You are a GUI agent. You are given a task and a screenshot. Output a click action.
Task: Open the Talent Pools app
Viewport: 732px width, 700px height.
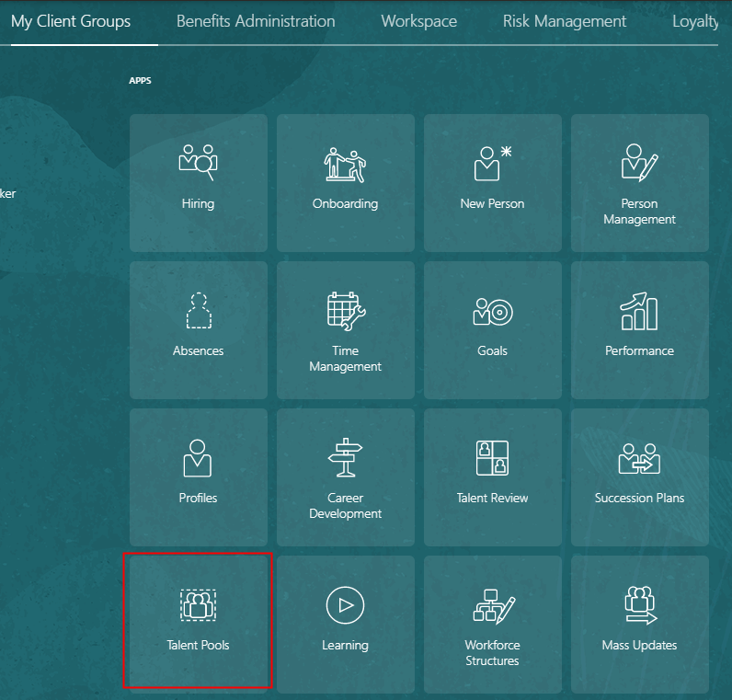pos(199,625)
